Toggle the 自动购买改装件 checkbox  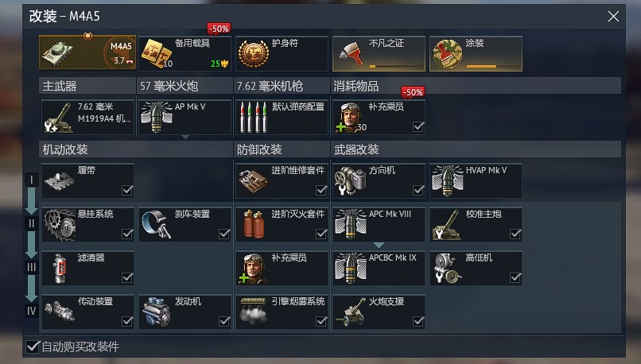coord(33,347)
